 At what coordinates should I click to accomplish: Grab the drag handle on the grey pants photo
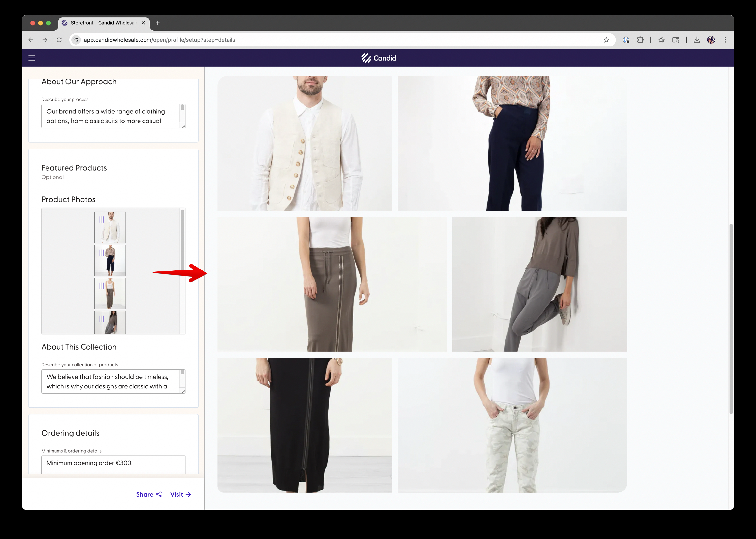click(102, 319)
